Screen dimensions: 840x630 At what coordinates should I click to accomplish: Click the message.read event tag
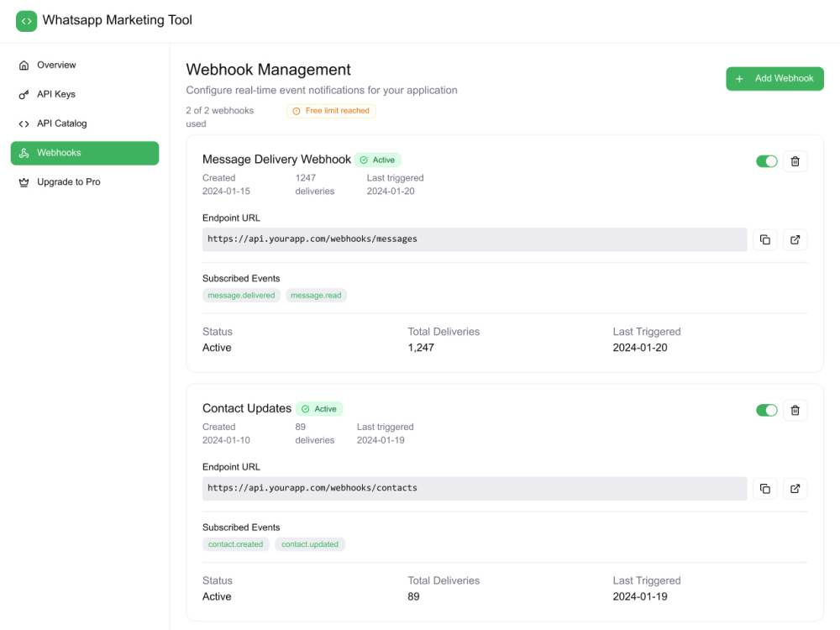(x=316, y=295)
